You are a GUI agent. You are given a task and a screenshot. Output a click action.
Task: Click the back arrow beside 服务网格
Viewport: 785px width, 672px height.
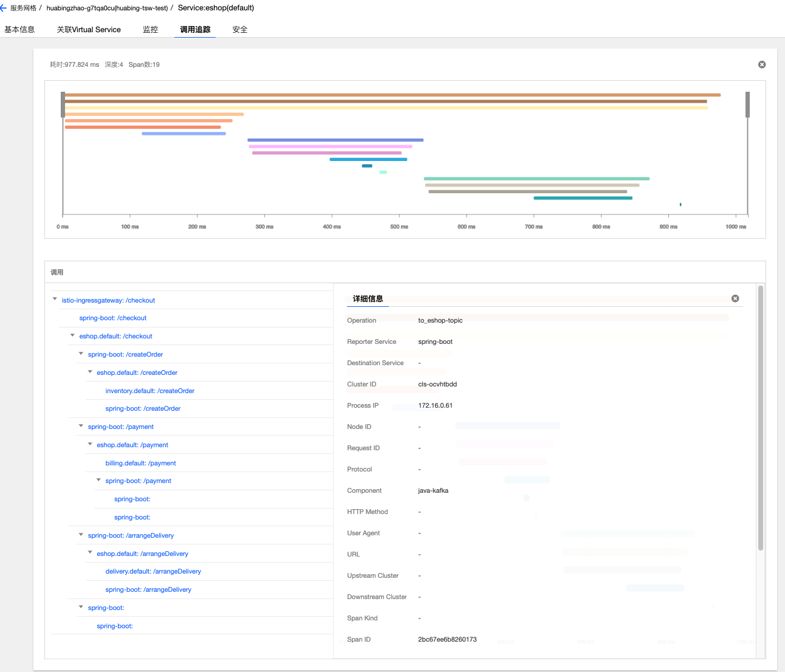[x=4, y=8]
